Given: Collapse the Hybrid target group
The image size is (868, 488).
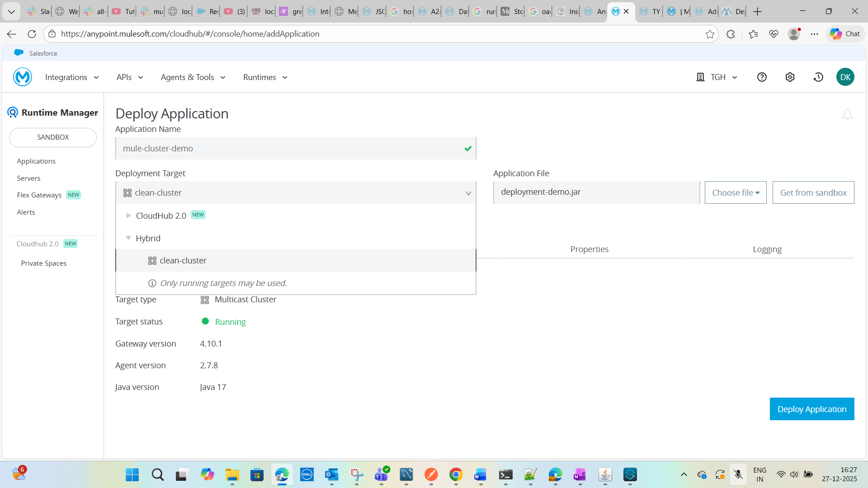Looking at the screenshot, I should [x=128, y=238].
